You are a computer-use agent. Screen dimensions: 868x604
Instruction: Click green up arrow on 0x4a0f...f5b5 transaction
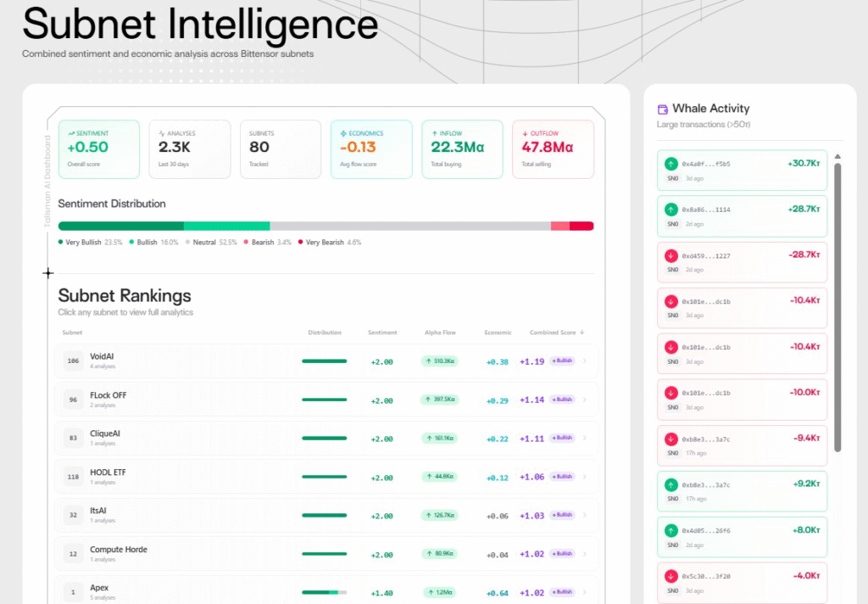point(671,164)
